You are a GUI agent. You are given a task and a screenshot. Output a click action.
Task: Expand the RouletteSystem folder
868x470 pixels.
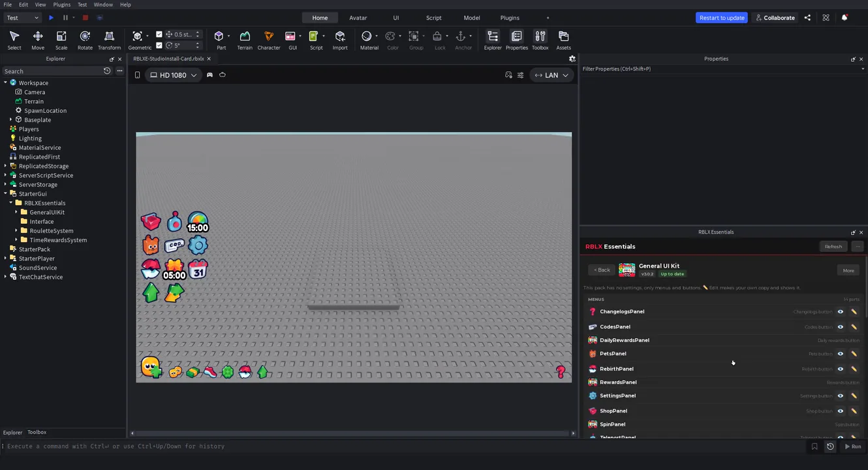tap(16, 230)
